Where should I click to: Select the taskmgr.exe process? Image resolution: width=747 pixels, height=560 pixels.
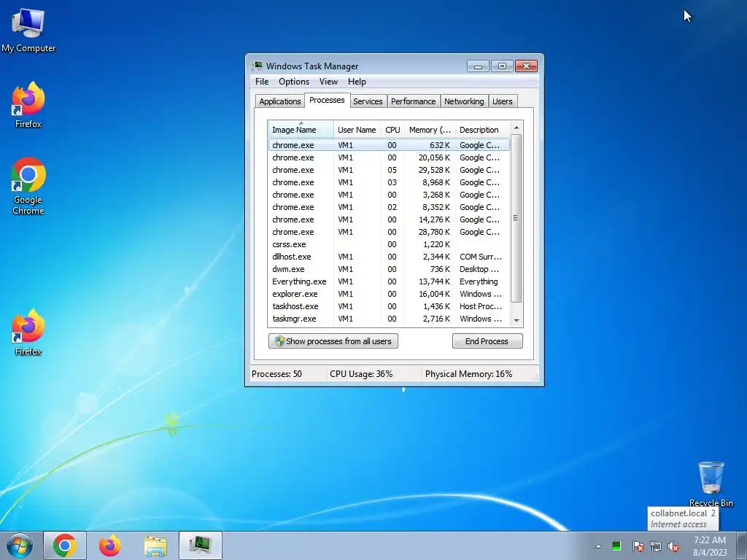point(389,318)
